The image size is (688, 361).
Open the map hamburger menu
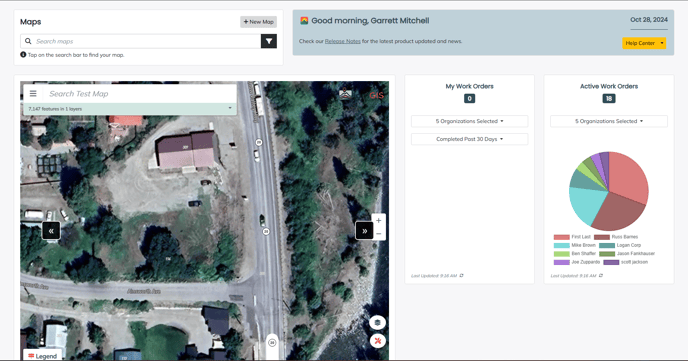(x=33, y=93)
